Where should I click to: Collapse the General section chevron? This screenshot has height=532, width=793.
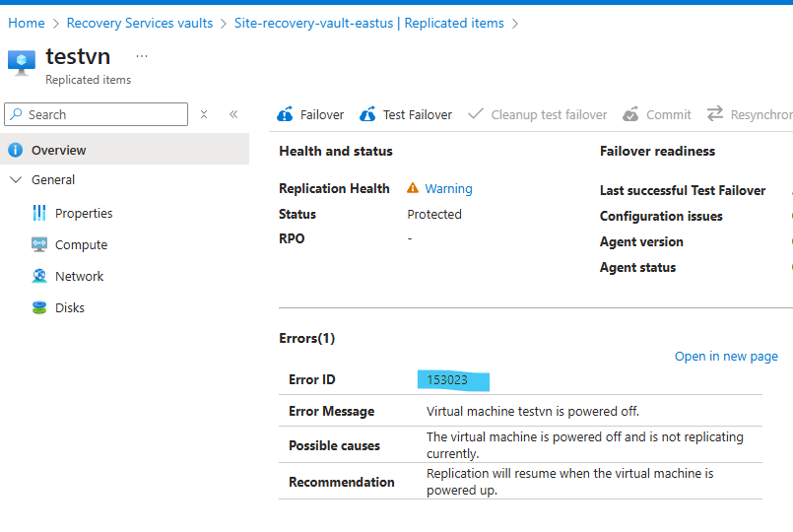[15, 180]
